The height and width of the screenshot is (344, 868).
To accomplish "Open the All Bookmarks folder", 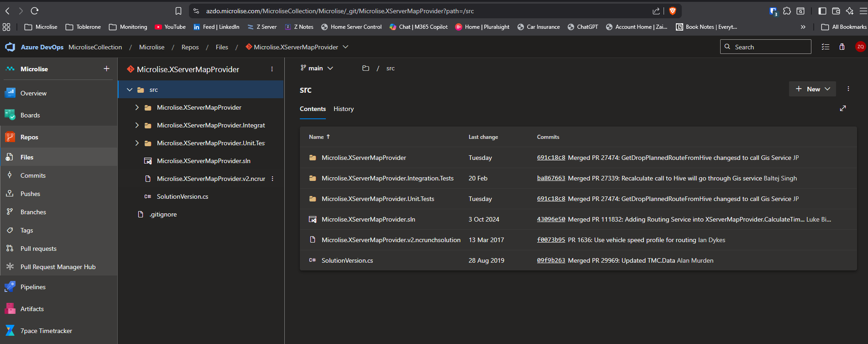I will coord(844,27).
